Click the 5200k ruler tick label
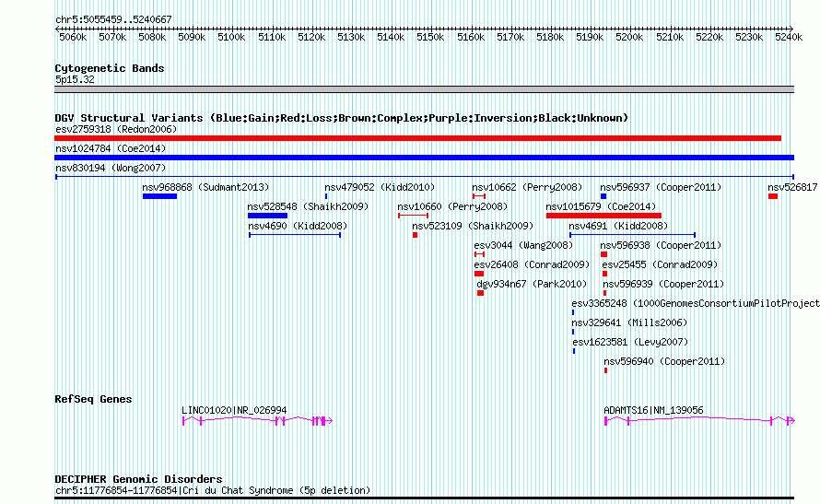Screen dimensions: 820x504 (x=629, y=37)
